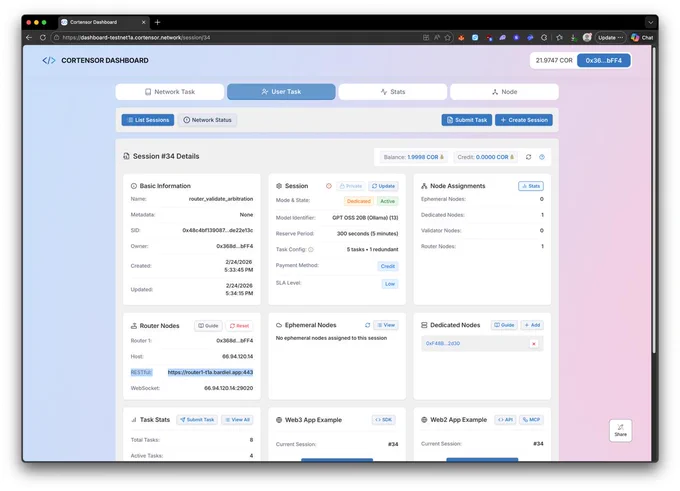Image resolution: width=680 pixels, height=491 pixels.
Task: Reset the Router Nodes
Action: point(239,326)
